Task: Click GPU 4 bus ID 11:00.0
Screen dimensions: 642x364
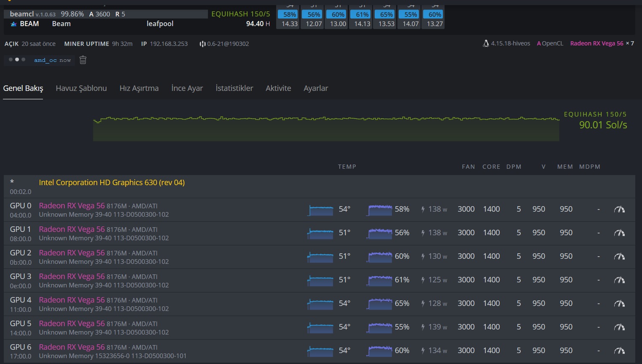Action: point(21,309)
